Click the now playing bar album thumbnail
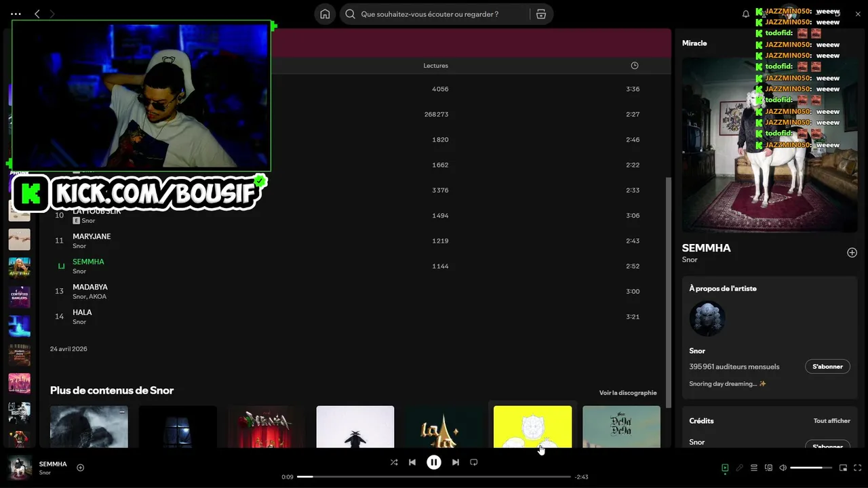 (20, 468)
